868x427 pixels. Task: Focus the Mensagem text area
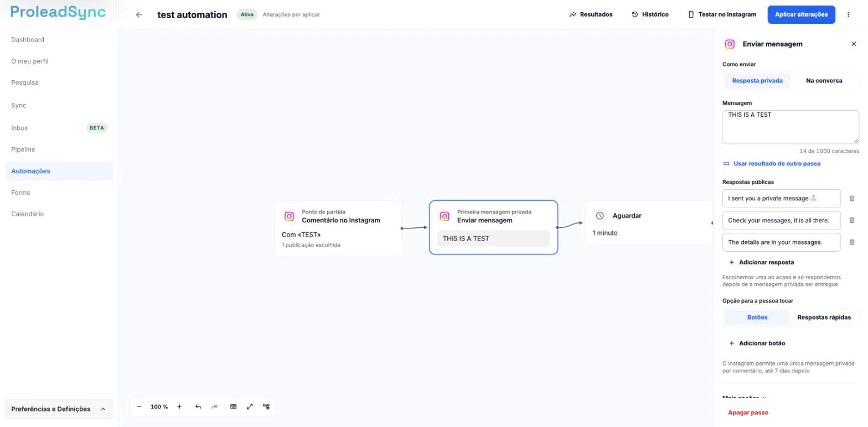pos(790,127)
